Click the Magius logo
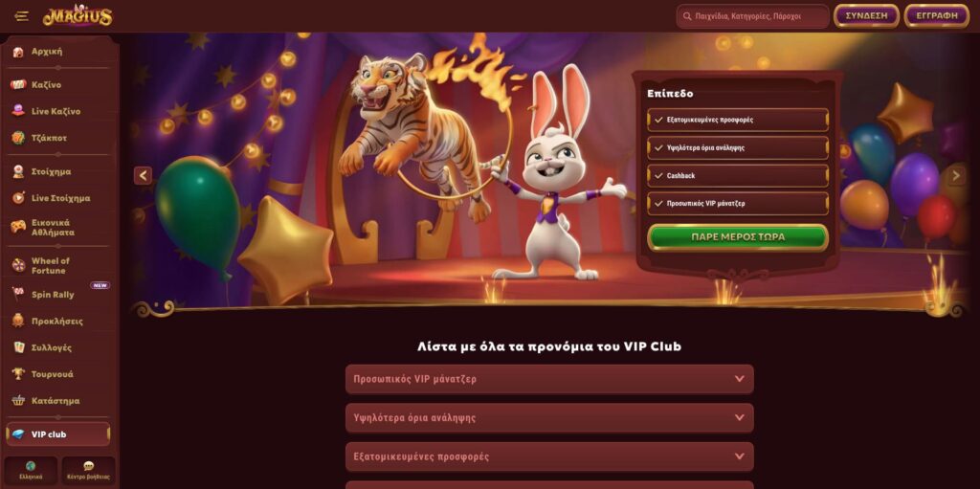Screen dimensions: 980x489 point(78,15)
